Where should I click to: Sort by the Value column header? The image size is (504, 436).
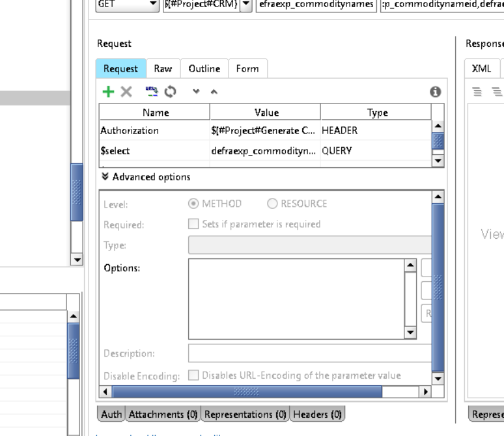click(265, 112)
